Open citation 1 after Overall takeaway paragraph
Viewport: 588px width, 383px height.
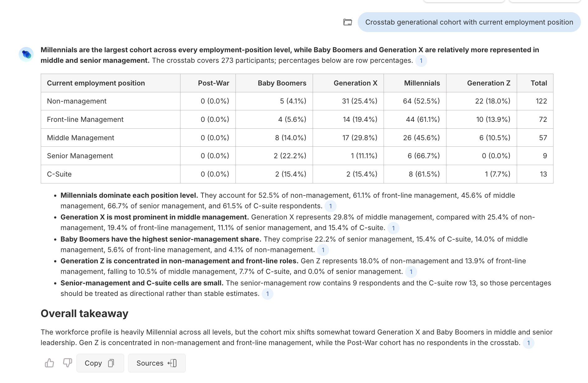[528, 343]
